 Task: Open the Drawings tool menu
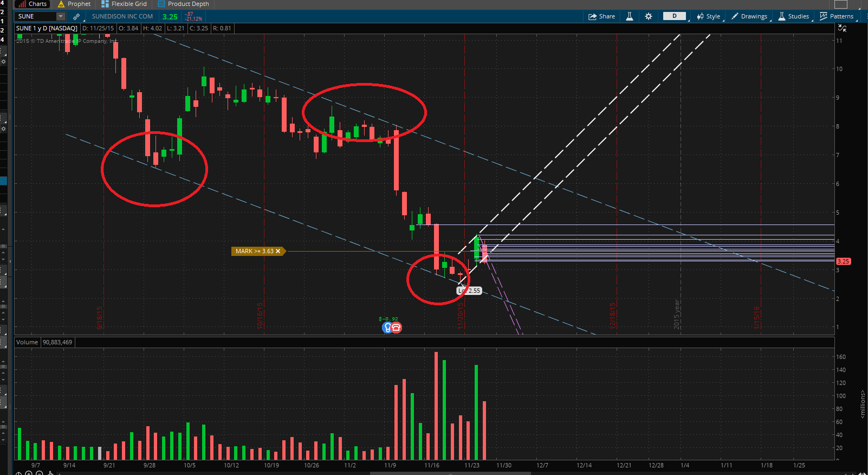750,16
